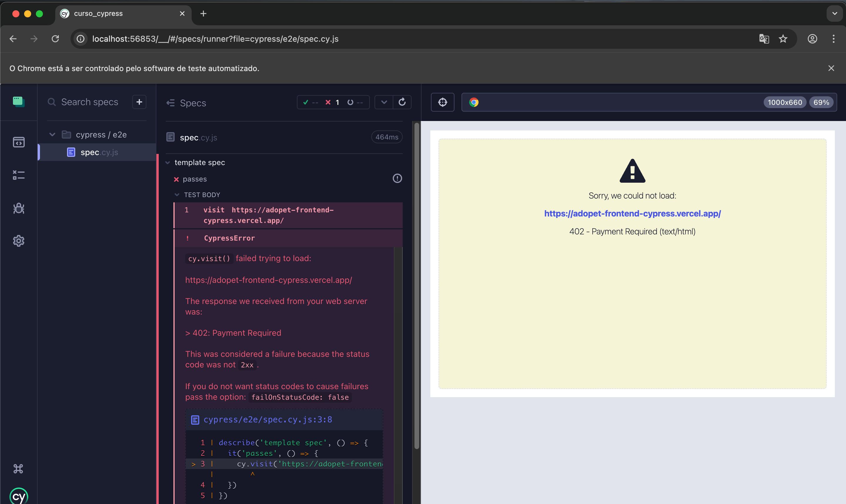The image size is (846, 504).
Task: Activate the selector playground crosshair icon
Action: coord(442,102)
